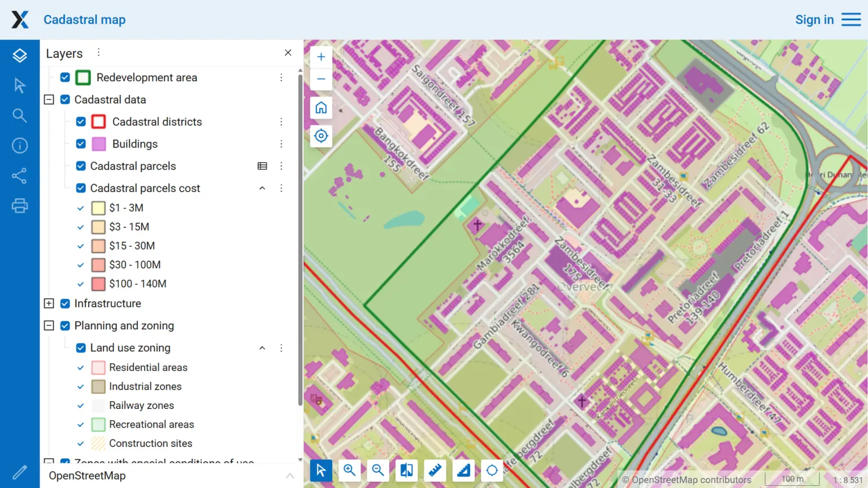
Task: Click the share icon in the sidebar
Action: coord(20,176)
